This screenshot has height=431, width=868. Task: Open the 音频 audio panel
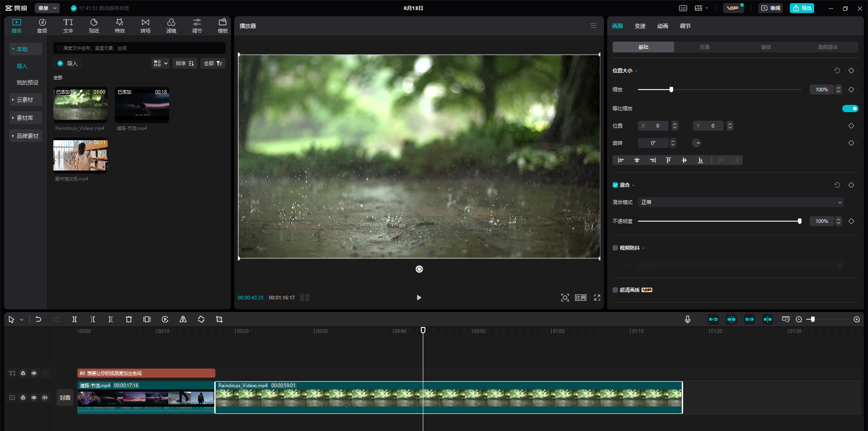tap(42, 26)
